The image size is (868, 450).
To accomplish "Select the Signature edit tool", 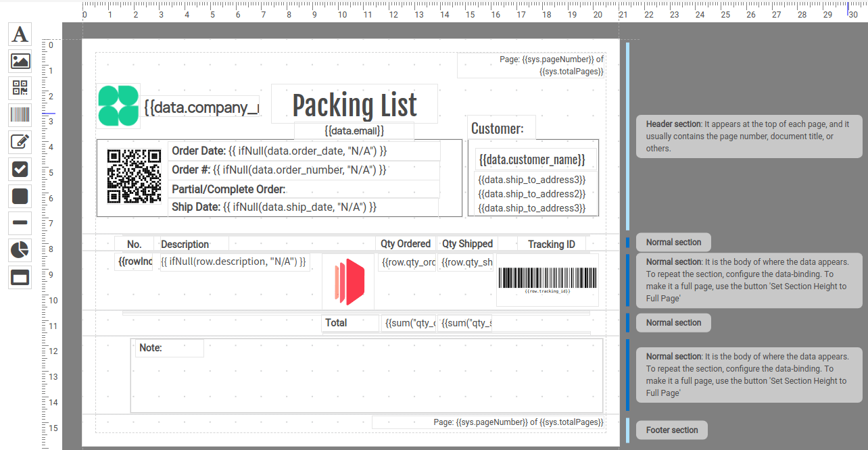I will pyautogui.click(x=20, y=142).
